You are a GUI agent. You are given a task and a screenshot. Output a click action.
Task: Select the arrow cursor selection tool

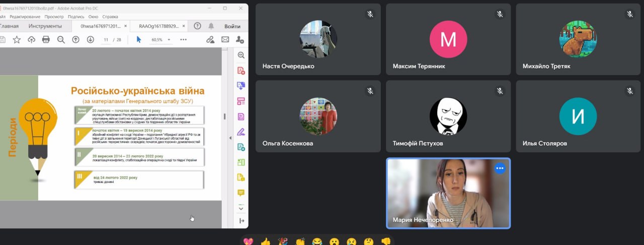(x=139, y=39)
